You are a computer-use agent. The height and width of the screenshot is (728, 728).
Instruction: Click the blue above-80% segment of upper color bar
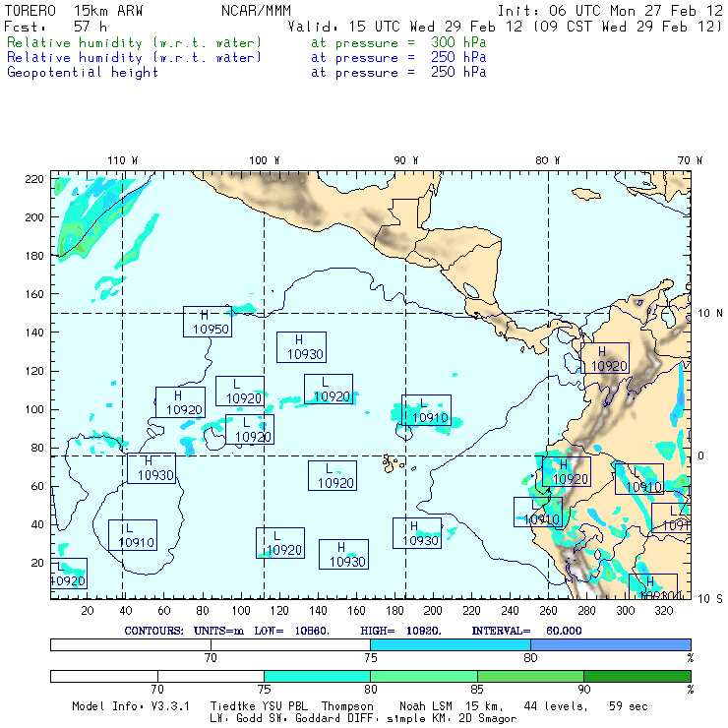611,644
